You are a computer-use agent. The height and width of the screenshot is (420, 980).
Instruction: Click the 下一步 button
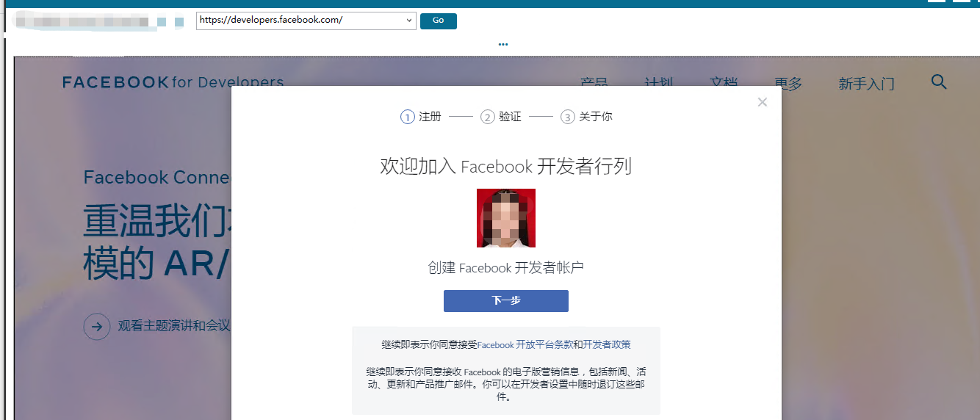pyautogui.click(x=506, y=301)
